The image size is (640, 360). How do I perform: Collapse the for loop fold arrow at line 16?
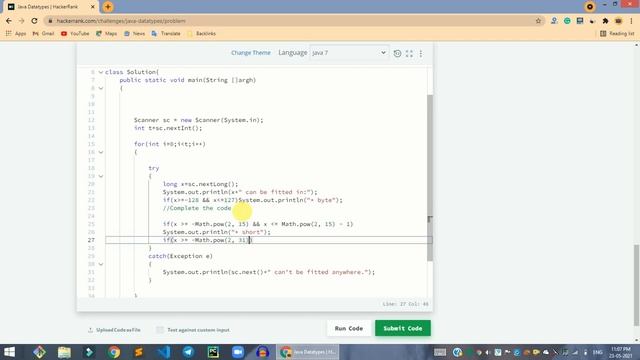coord(101,152)
